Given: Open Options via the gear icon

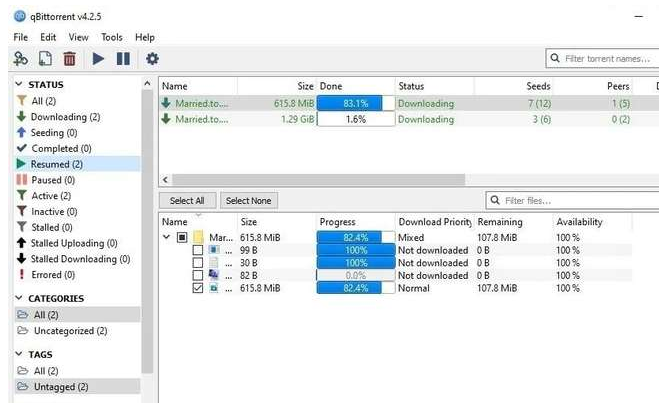Looking at the screenshot, I should click(152, 59).
